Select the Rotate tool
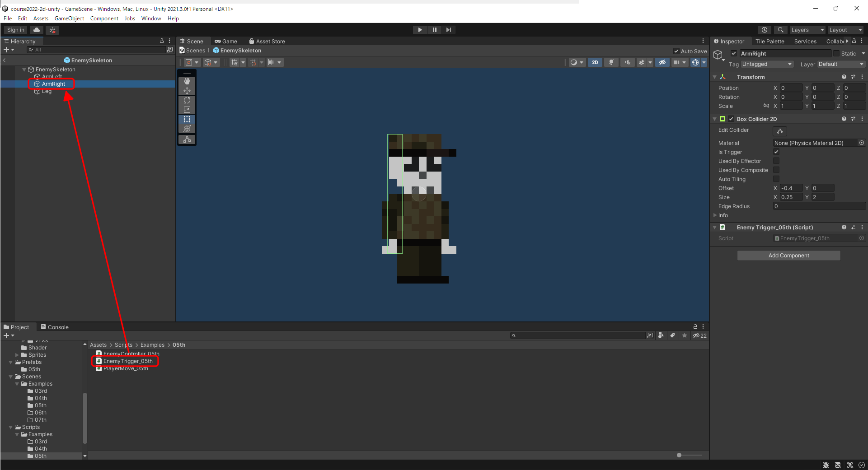This screenshot has height=470, width=868. [x=187, y=100]
